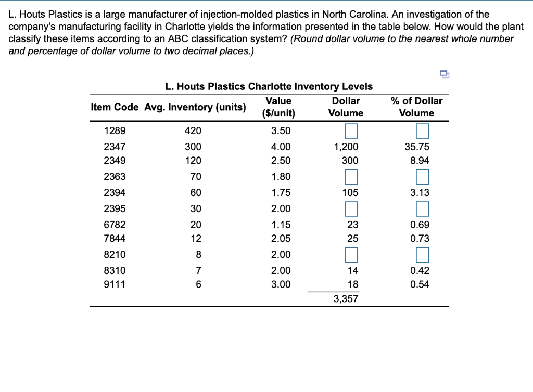Image resolution: width=533 pixels, height=392 pixels.
Task: Click the 'Item Code' column header
Action: pos(115,107)
